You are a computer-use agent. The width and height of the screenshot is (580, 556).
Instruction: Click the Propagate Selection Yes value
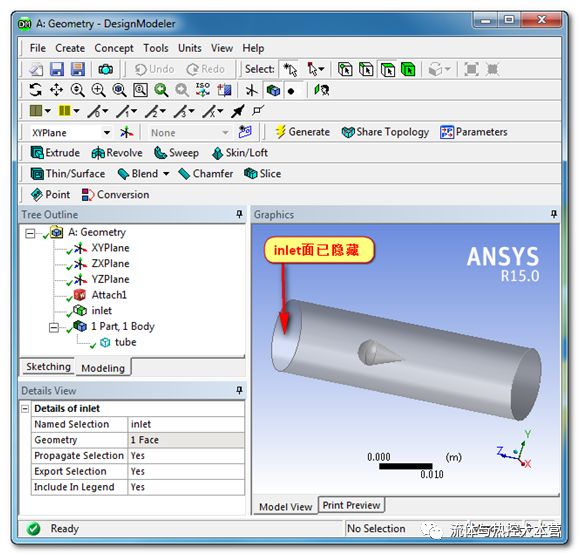[x=186, y=456]
